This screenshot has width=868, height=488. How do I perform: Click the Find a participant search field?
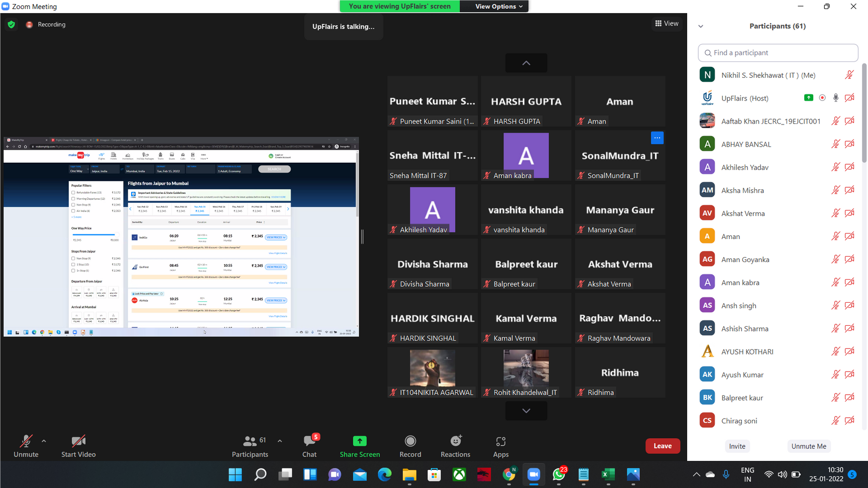(x=778, y=53)
